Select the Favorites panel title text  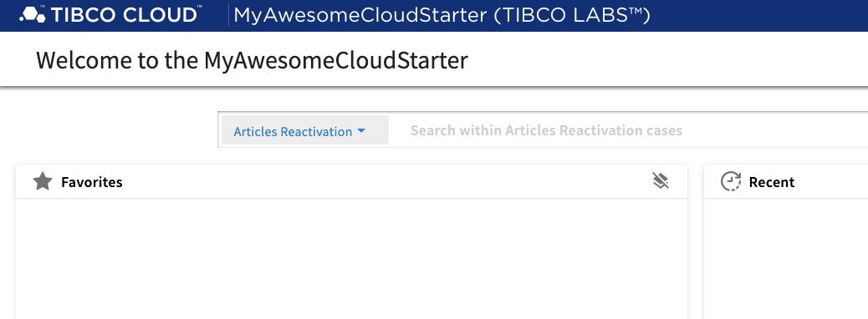point(92,182)
